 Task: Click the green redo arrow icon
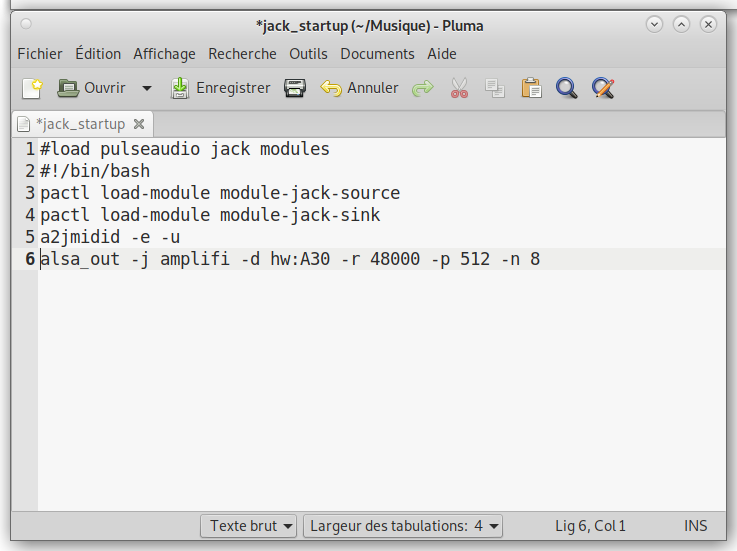[x=423, y=88]
